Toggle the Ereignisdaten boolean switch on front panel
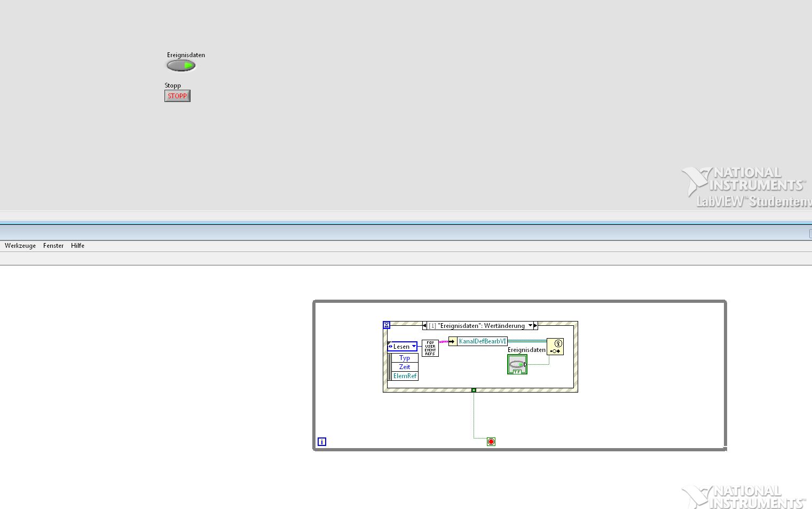Viewport: 812px width, 509px height. (x=181, y=65)
